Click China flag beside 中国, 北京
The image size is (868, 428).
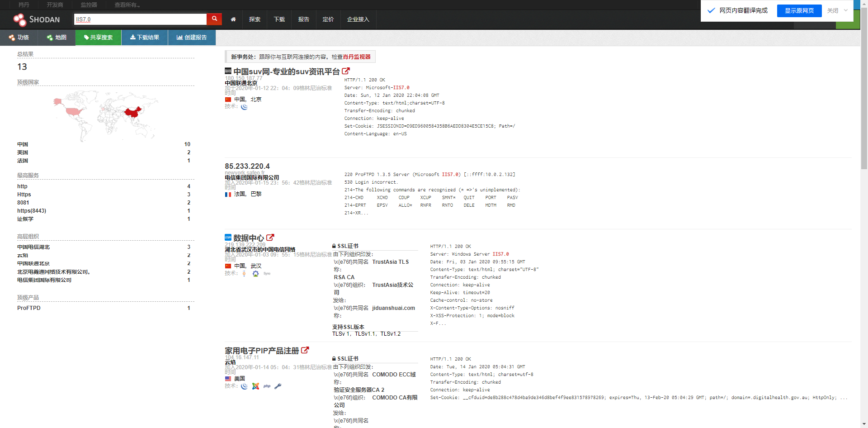point(228,100)
